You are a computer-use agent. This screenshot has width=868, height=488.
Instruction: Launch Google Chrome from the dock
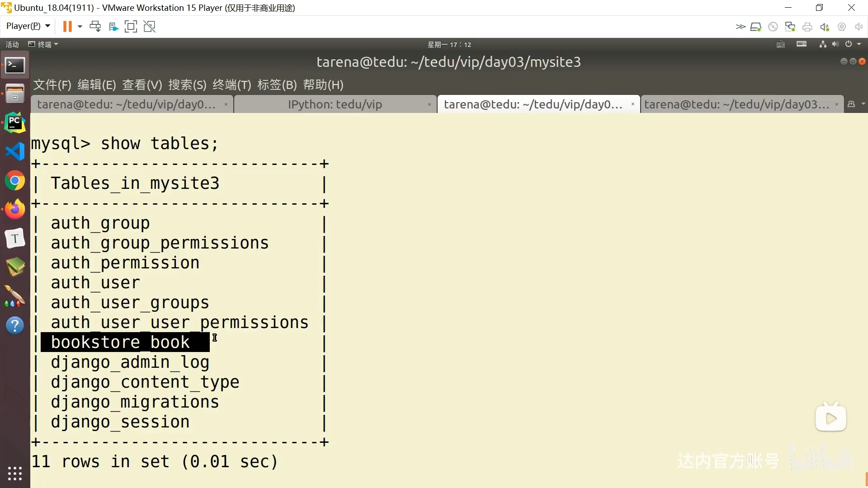click(15, 181)
